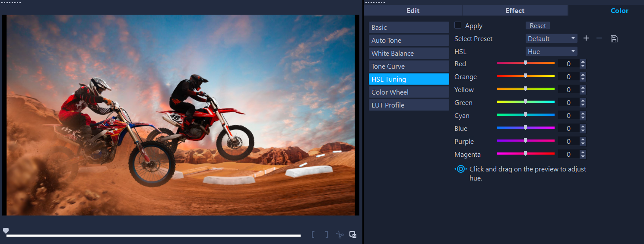The height and width of the screenshot is (244, 644).
Task: Click the Mark-out right bracket icon
Action: pos(327,234)
